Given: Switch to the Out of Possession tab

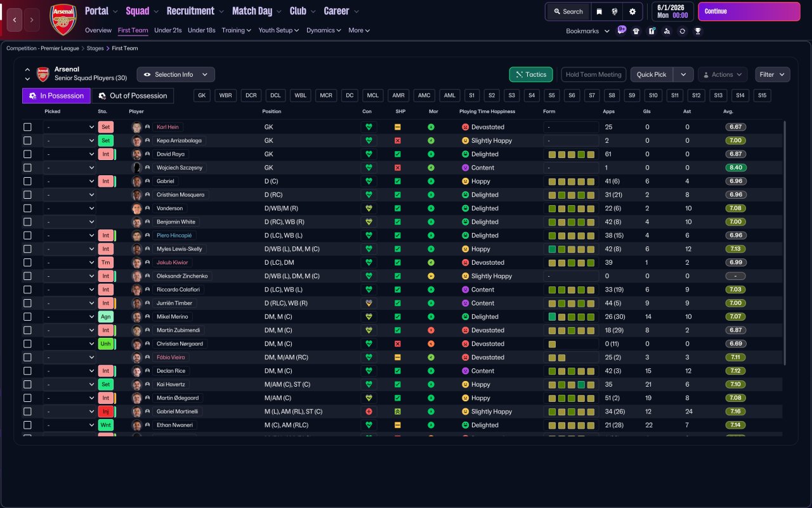Looking at the screenshot, I should coord(133,96).
